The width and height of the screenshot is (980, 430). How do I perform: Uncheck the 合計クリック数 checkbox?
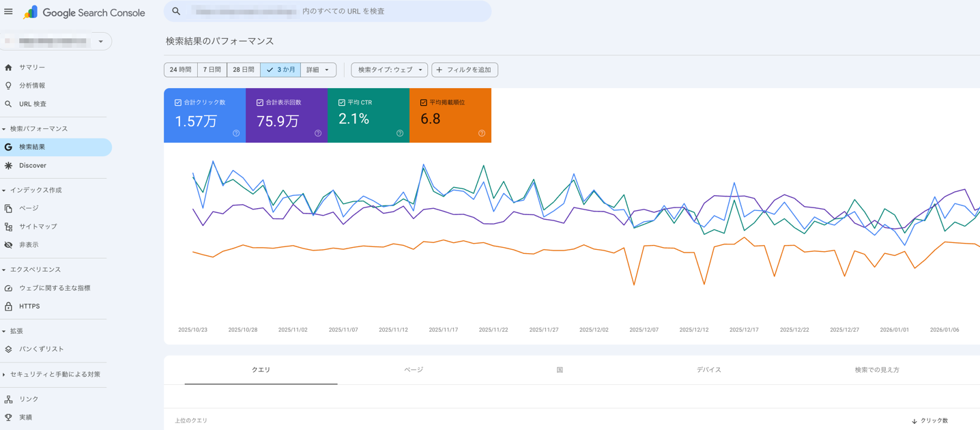(178, 102)
